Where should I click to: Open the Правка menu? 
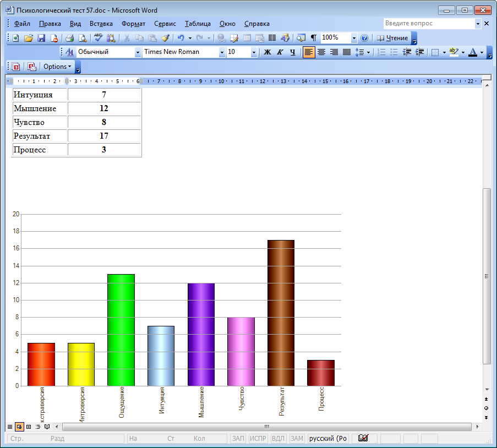[50, 24]
